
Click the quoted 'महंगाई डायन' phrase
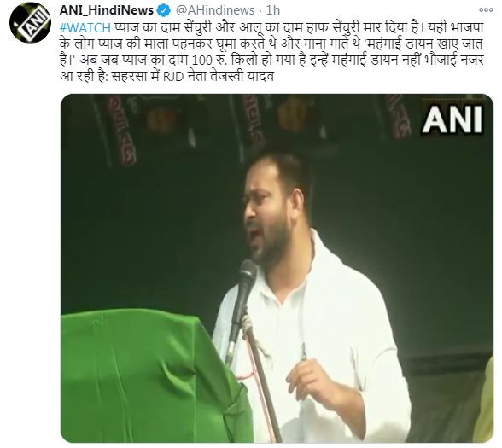pyautogui.click(x=396, y=44)
